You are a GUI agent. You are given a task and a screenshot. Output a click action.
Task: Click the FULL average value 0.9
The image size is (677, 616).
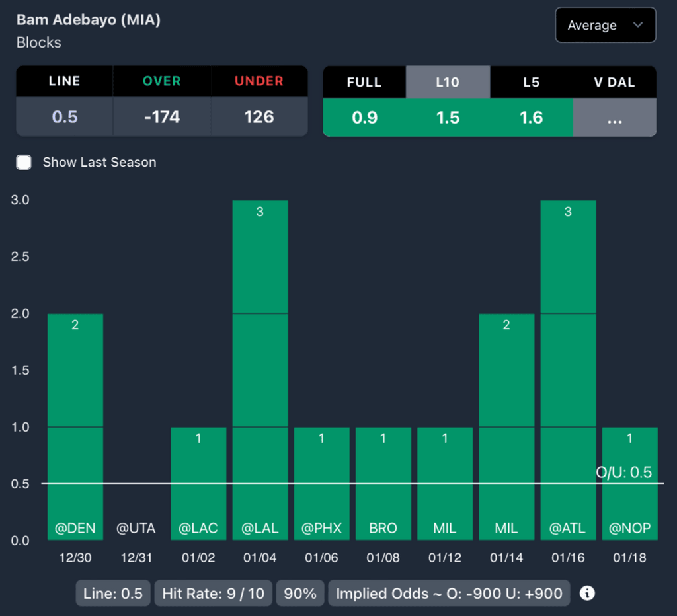(x=364, y=118)
